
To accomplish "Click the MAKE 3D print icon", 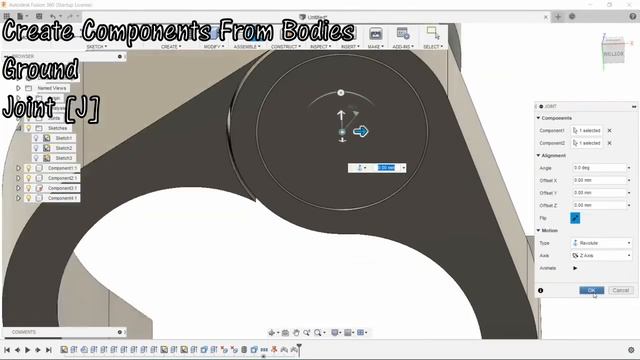I will [x=376, y=33].
